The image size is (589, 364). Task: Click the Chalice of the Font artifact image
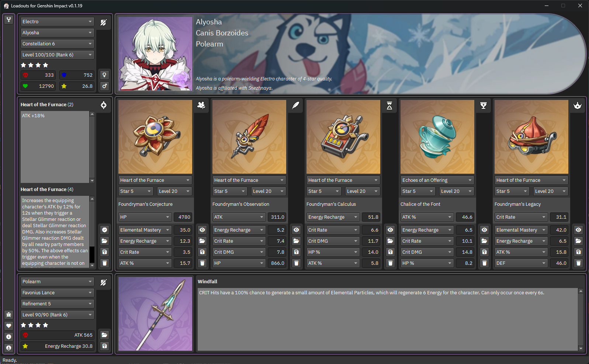[x=437, y=137]
